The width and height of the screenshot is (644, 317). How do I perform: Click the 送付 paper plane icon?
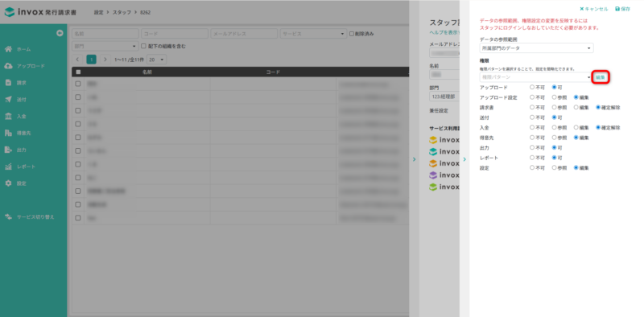[8, 100]
